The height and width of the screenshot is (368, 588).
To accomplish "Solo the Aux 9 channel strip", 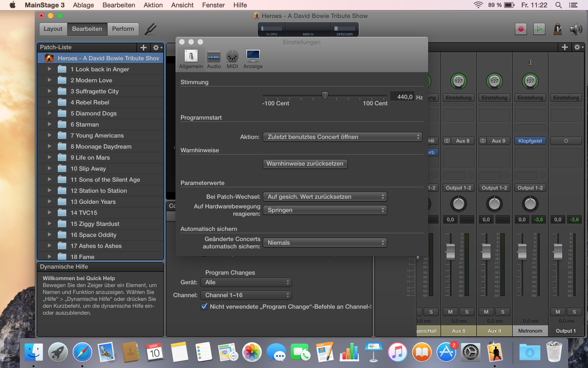I will click(503, 312).
